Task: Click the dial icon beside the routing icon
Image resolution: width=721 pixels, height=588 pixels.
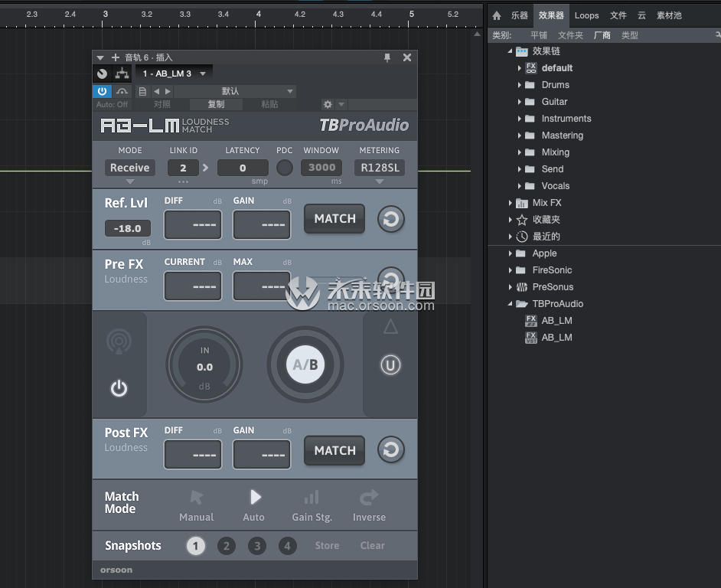Action: (x=102, y=73)
